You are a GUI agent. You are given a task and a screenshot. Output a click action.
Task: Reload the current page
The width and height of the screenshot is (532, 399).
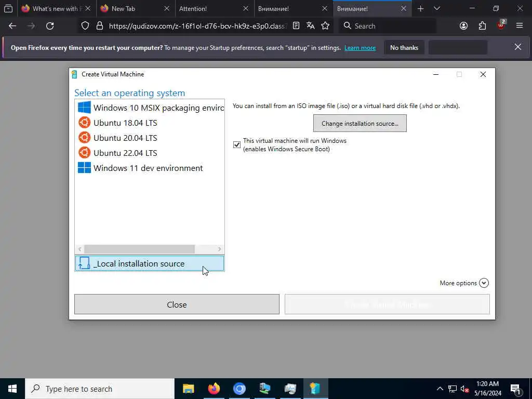(50, 26)
